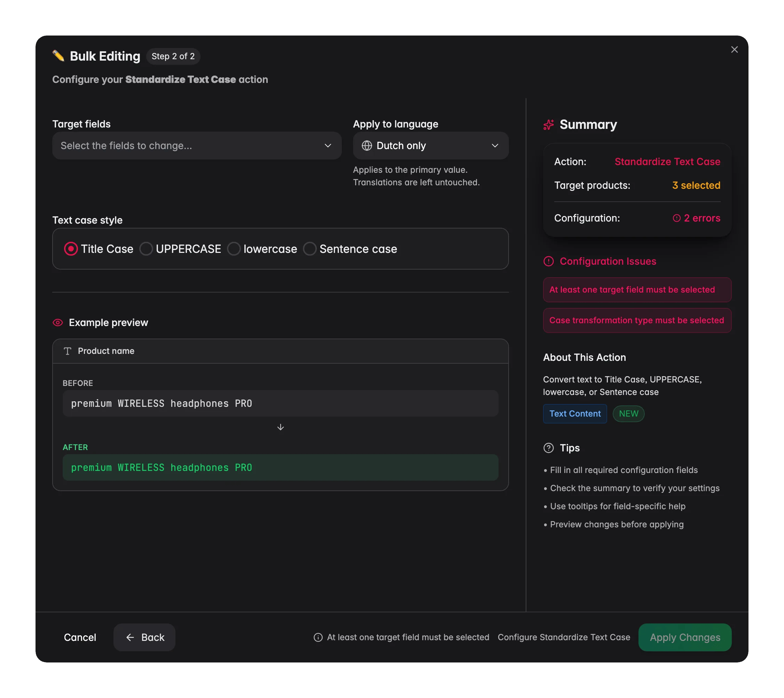Click the 3 selected target products value
Image resolution: width=784 pixels, height=698 pixels.
coord(696,185)
